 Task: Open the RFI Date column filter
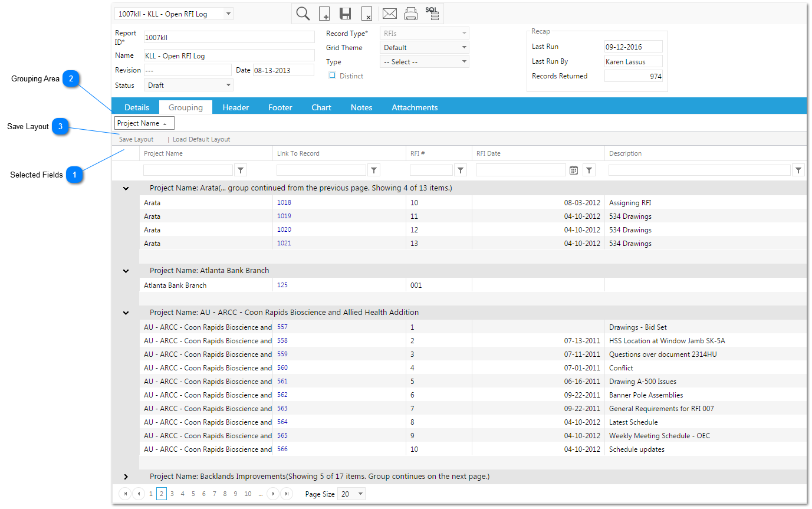point(589,170)
